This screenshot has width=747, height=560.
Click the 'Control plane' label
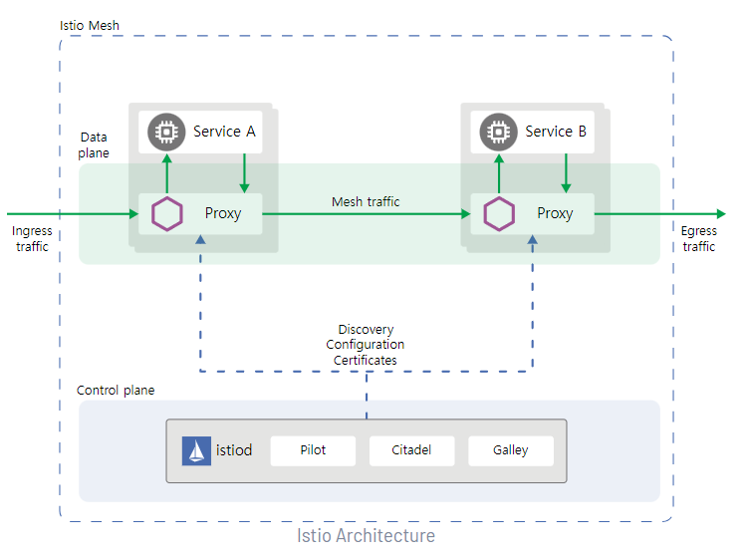coord(116,391)
